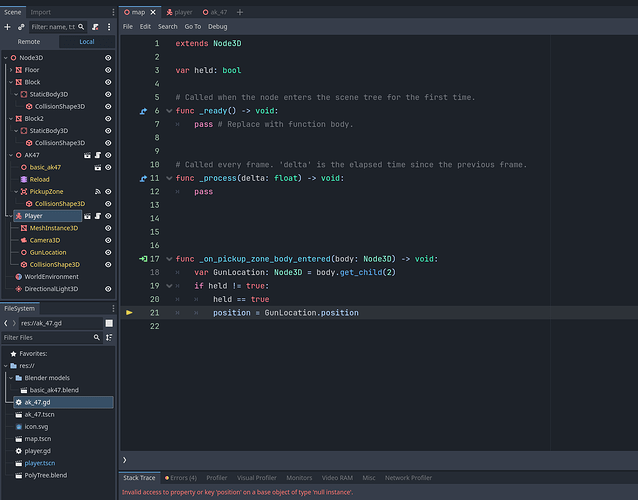Open the Monitors debugger tab
Viewport: 638px width, 500px height.
(299, 478)
